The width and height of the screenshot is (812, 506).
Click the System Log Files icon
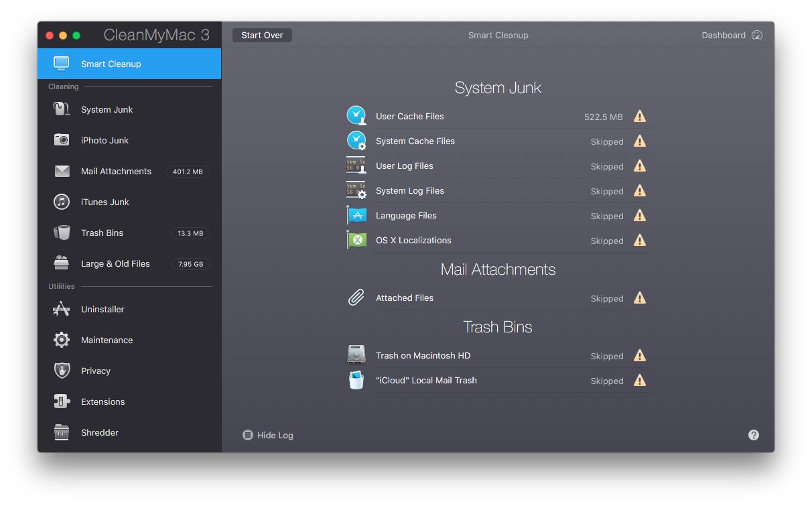[356, 190]
